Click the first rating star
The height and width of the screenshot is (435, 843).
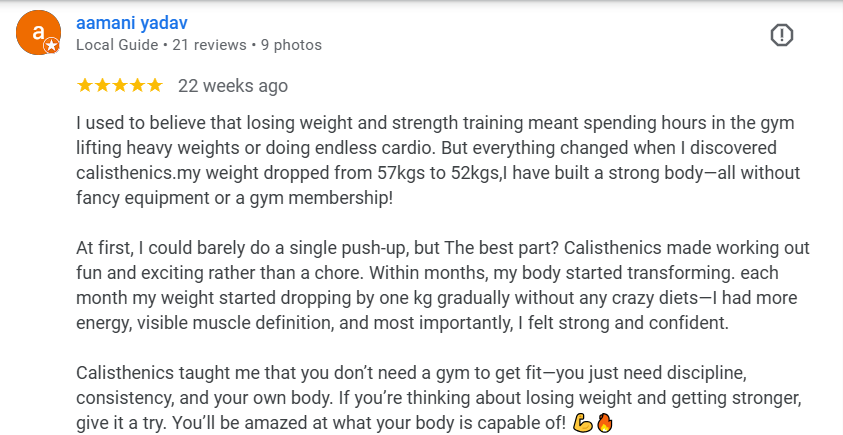pos(85,86)
